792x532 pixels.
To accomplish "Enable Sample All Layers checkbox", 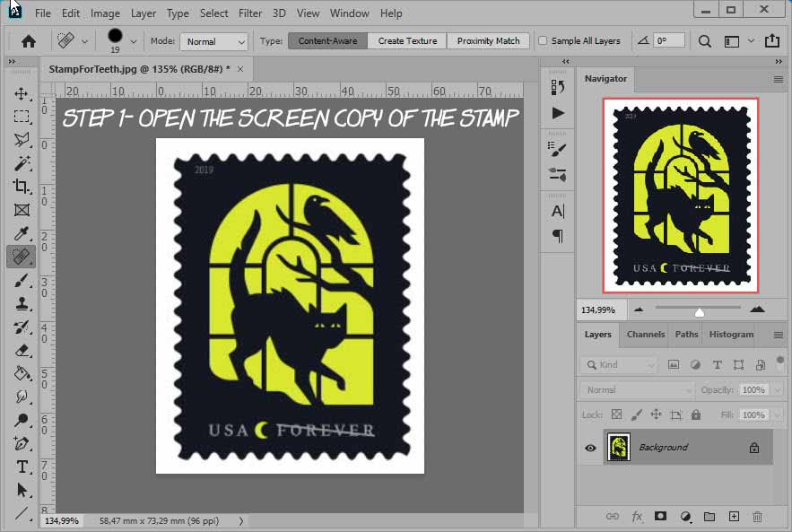I will click(543, 40).
